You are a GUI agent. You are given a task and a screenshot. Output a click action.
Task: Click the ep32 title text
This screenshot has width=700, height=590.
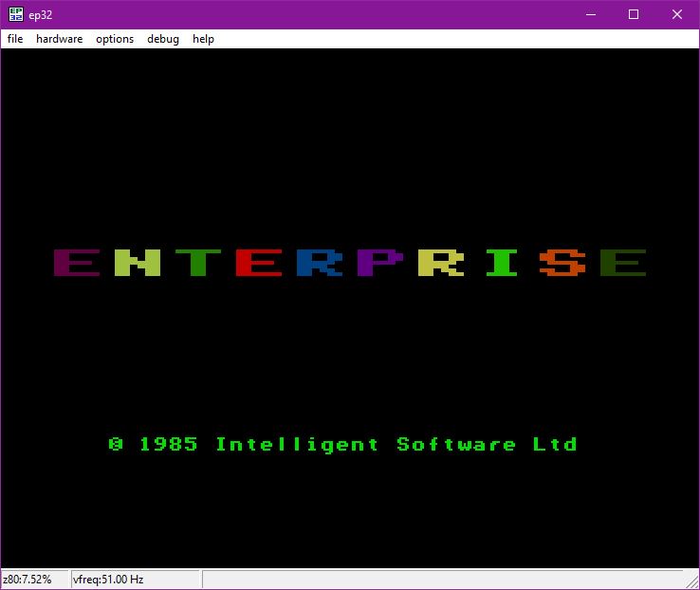point(40,15)
